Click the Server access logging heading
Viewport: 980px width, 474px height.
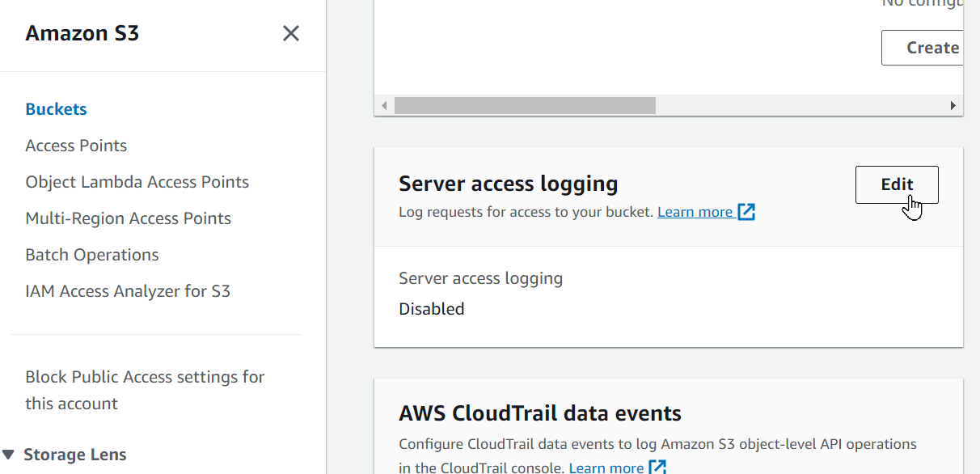(509, 184)
